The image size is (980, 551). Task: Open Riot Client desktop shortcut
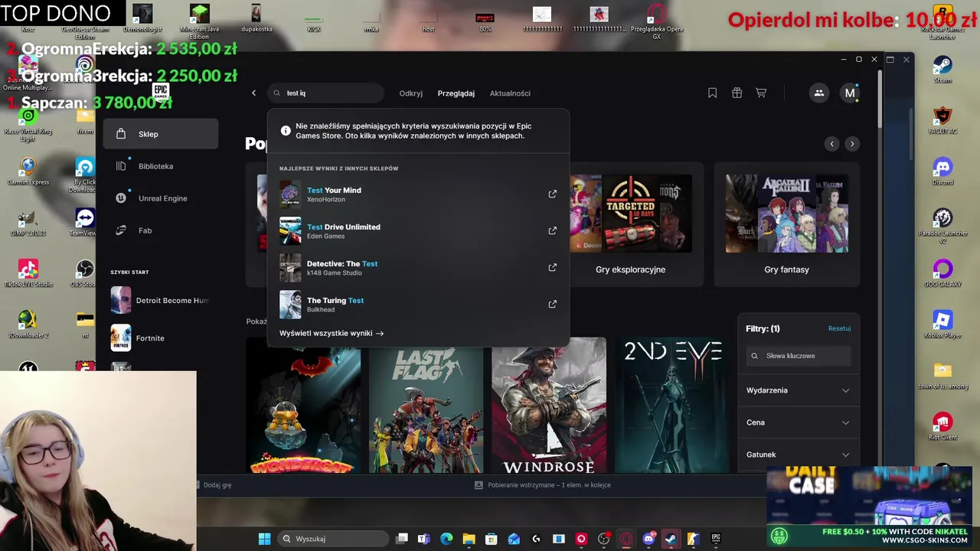942,426
